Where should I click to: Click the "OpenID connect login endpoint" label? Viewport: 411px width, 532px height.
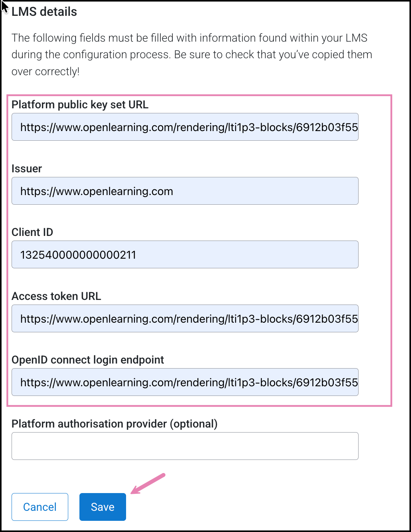(88, 360)
